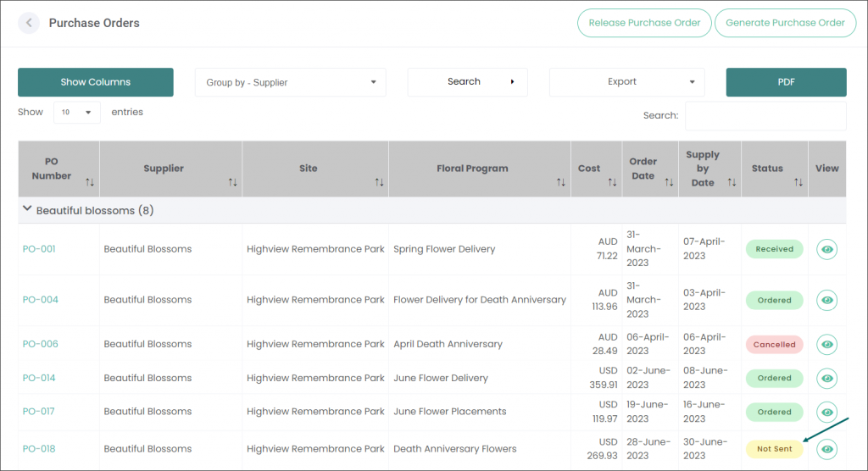Viewport: 868px width, 471px height.
Task: Click the Purchase Orders page title
Action: pyautogui.click(x=94, y=23)
